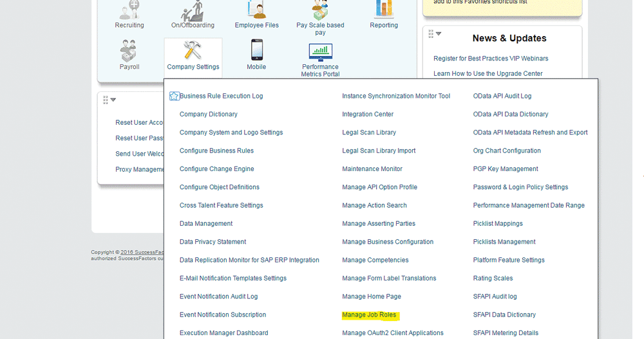Open Learn How to Use the Upgrade Center
This screenshot has width=644, height=339.
click(488, 73)
